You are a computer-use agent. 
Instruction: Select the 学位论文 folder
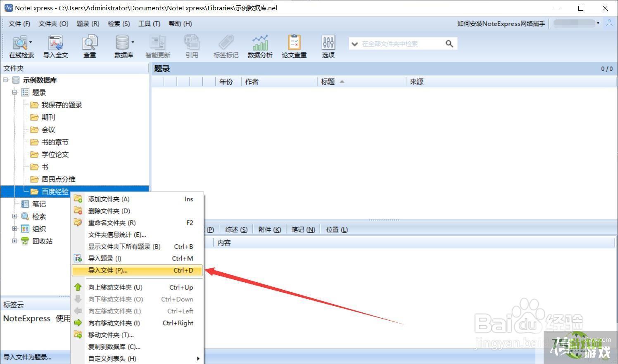click(x=55, y=154)
